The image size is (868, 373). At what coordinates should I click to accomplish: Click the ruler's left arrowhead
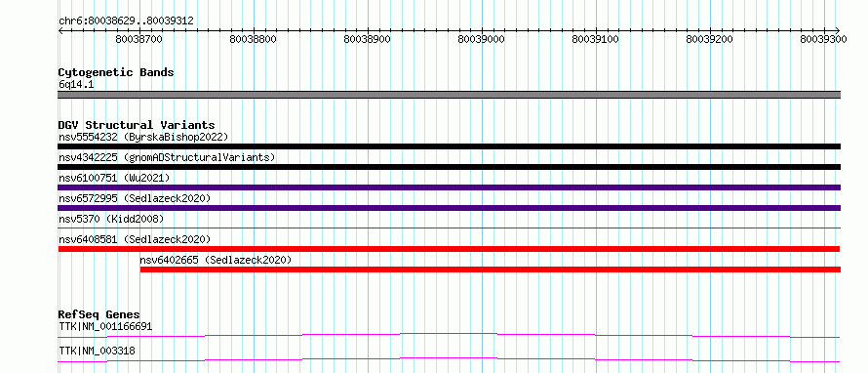click(60, 30)
